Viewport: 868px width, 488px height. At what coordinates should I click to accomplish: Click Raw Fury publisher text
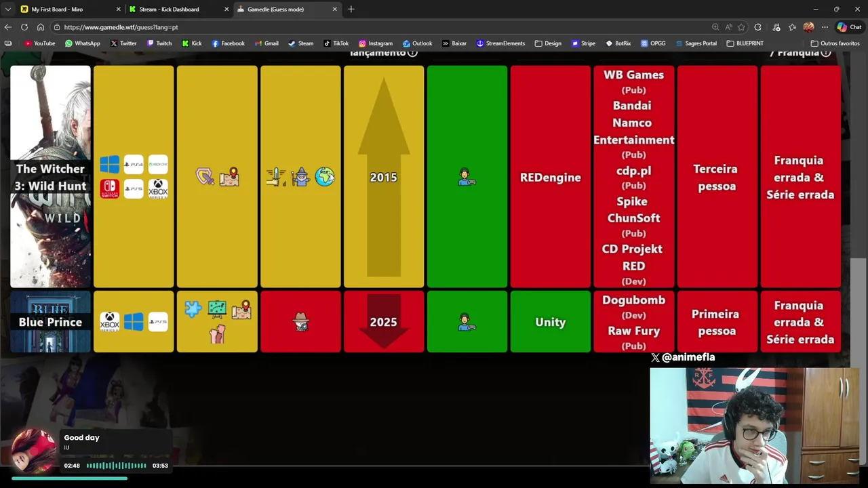[633, 331]
